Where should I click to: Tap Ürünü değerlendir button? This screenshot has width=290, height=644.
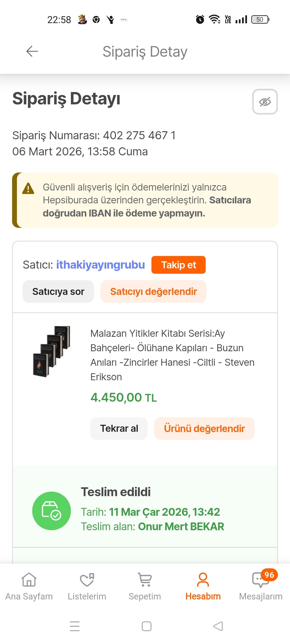coord(204,429)
